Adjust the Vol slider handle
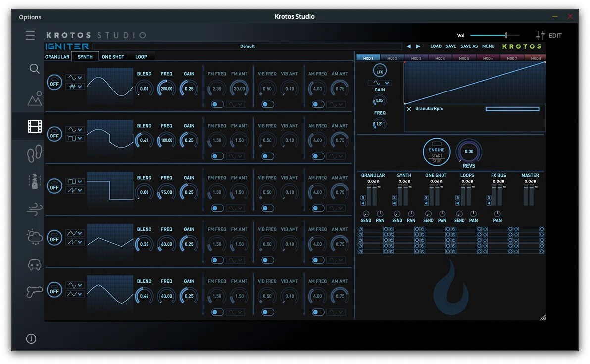This screenshot has width=590, height=364. click(506, 35)
